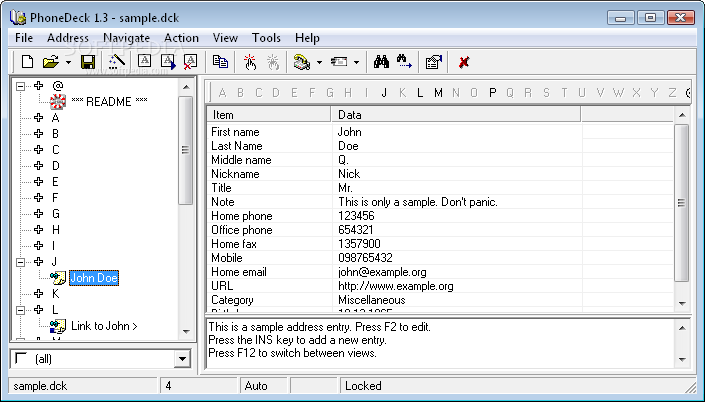Toggle the checkbox beside (all) filter
The width and height of the screenshot is (705, 402).
click(21, 358)
